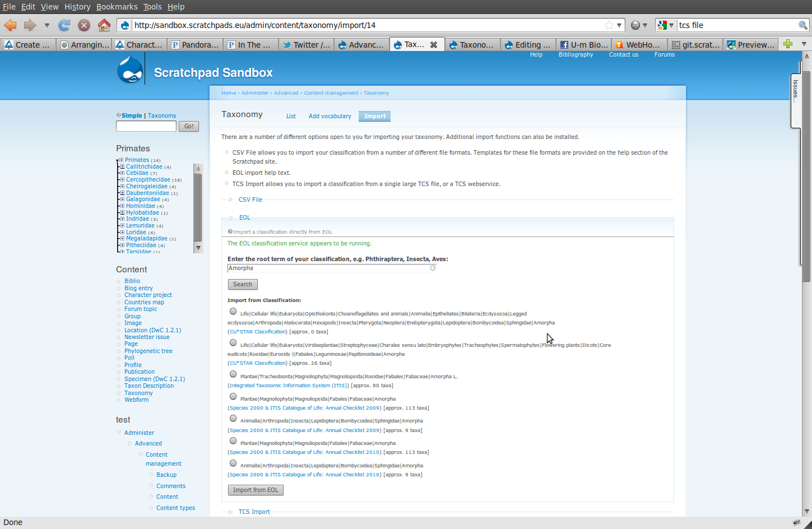
Task: Expand the Cercopithecidae tree node
Action: pos(122,180)
